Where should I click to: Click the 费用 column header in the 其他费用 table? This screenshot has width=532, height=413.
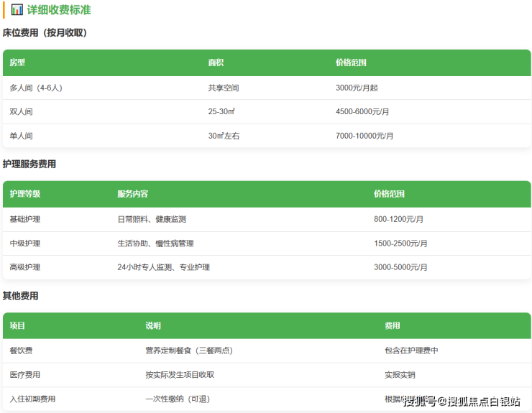[x=393, y=326]
